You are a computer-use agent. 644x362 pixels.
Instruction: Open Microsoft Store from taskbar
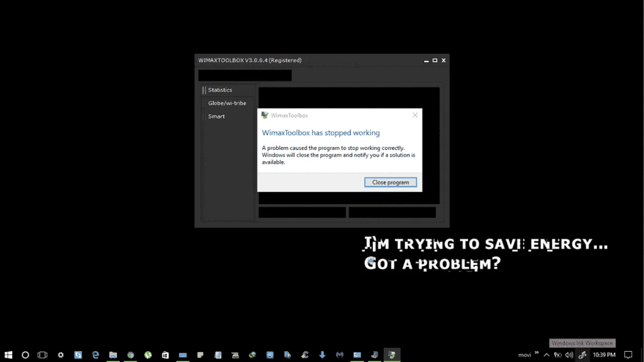click(x=165, y=355)
